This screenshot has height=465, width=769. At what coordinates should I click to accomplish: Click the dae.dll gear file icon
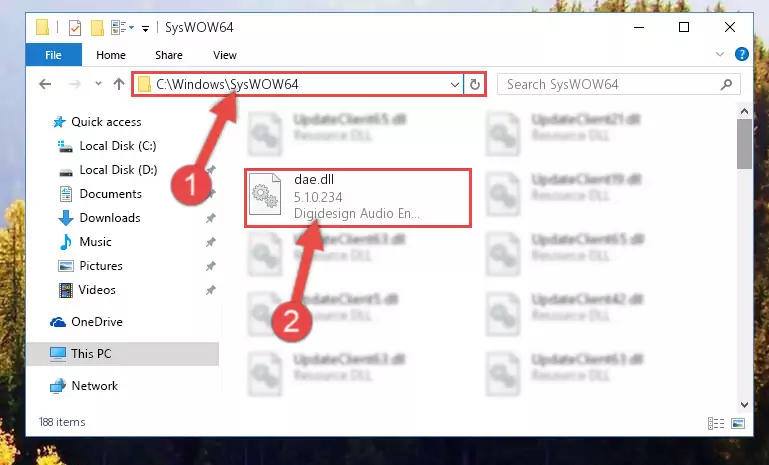(x=265, y=195)
